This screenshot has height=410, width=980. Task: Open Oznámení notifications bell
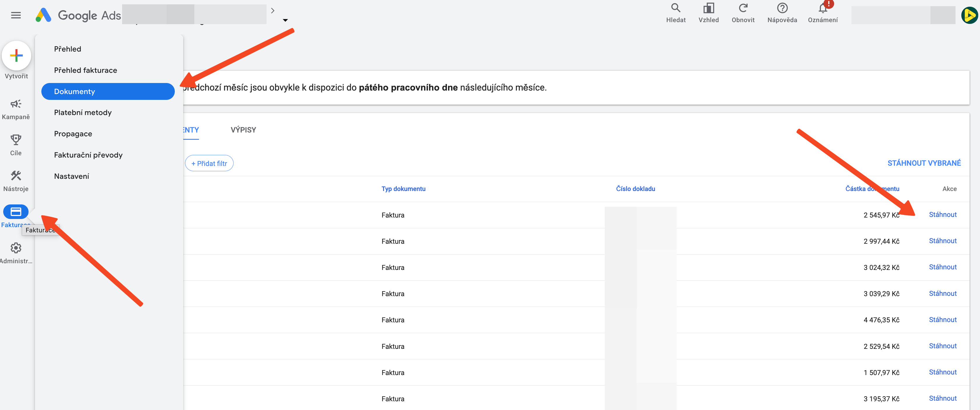tap(823, 8)
